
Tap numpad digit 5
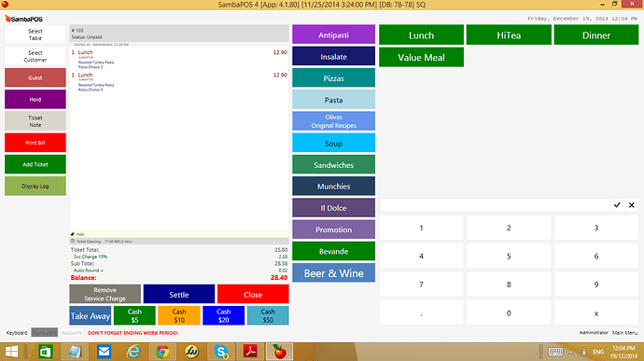(509, 256)
